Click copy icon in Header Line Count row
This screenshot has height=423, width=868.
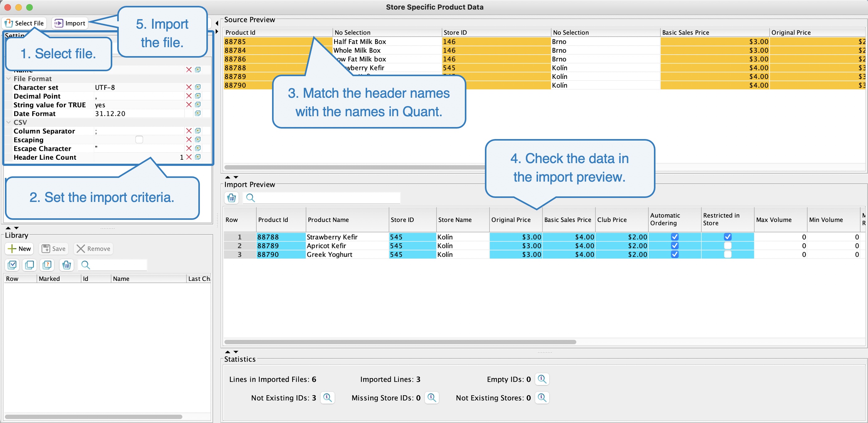[x=198, y=157]
